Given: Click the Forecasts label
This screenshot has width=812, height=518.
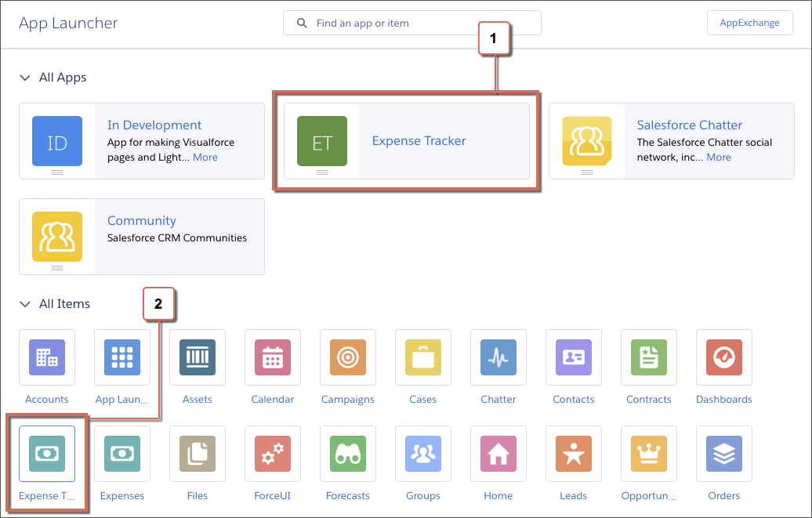Looking at the screenshot, I should tap(348, 496).
